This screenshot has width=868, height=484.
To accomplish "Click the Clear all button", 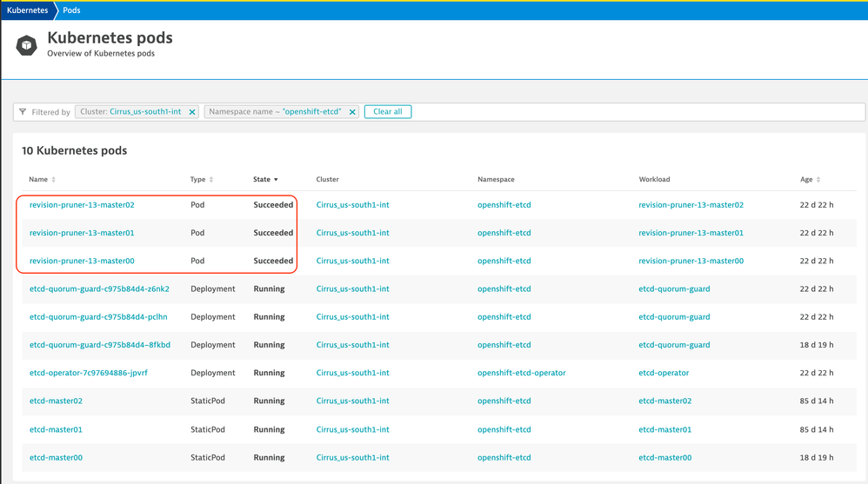I will point(387,112).
